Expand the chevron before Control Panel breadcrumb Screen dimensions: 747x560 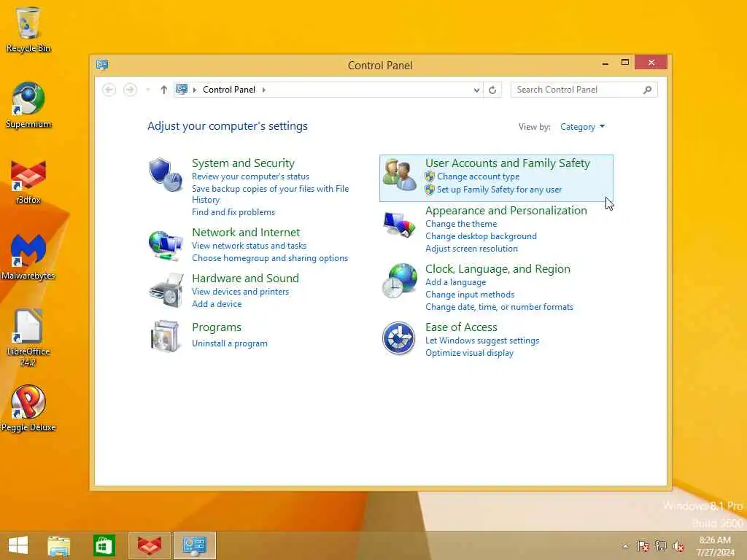point(194,90)
